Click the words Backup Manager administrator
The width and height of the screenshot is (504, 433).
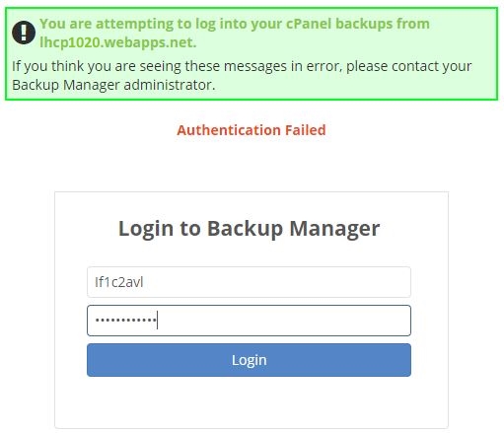pyautogui.click(x=113, y=85)
